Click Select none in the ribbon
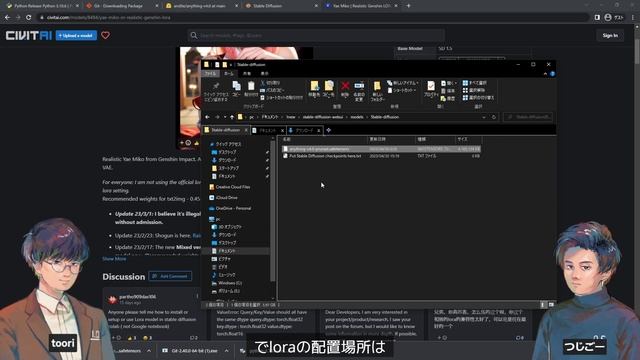This screenshot has width=640, height=360. tap(473, 90)
